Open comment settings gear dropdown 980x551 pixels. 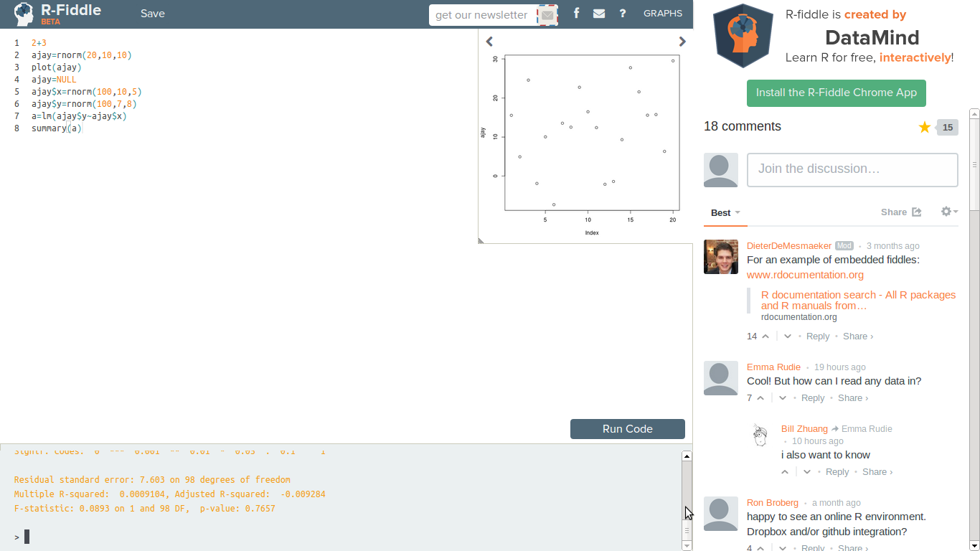point(949,212)
